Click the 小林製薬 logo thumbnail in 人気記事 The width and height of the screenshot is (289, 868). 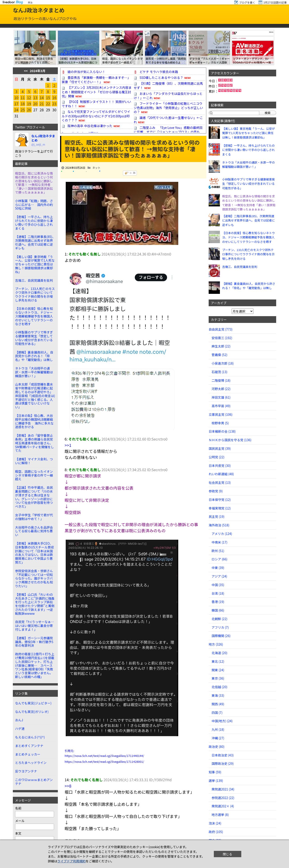coord(214,184)
